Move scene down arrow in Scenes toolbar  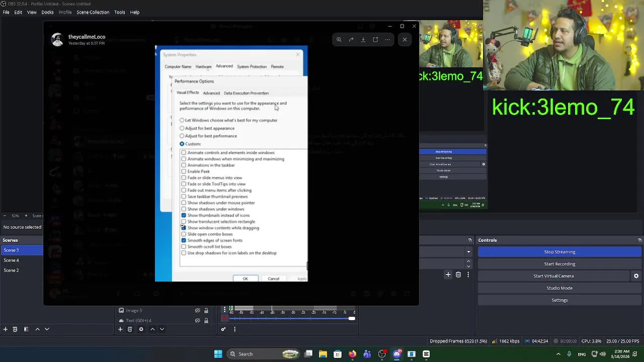[47, 329]
